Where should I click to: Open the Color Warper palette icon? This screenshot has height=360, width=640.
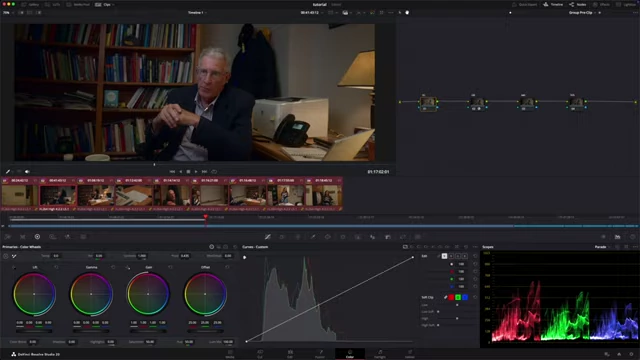click(x=282, y=237)
